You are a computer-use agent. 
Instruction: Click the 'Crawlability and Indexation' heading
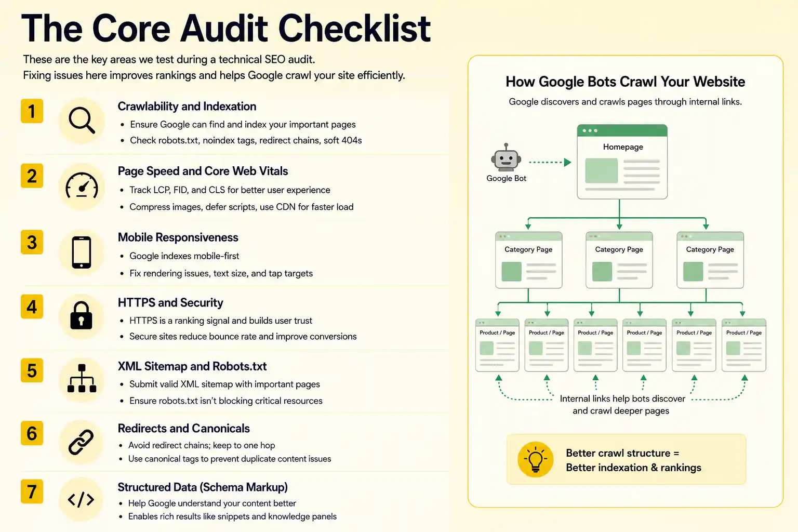click(x=187, y=107)
